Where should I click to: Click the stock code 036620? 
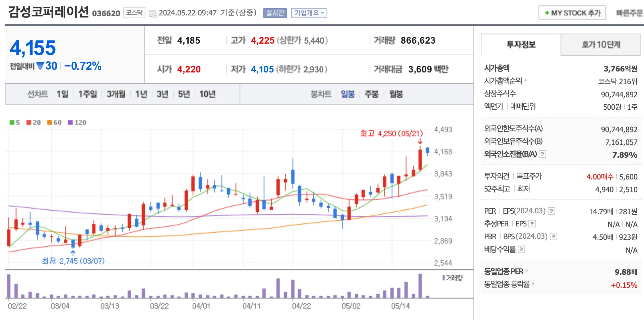click(106, 13)
